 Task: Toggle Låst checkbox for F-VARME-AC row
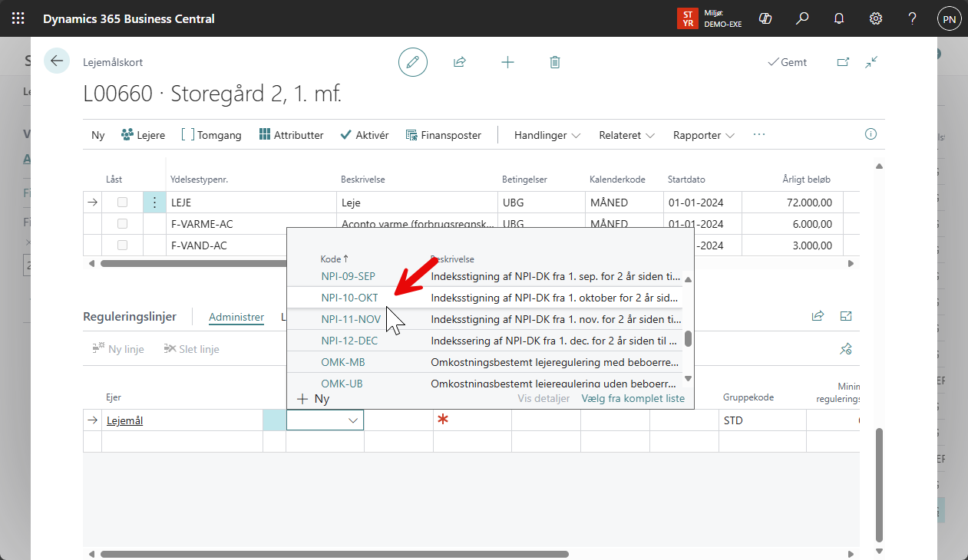click(122, 224)
